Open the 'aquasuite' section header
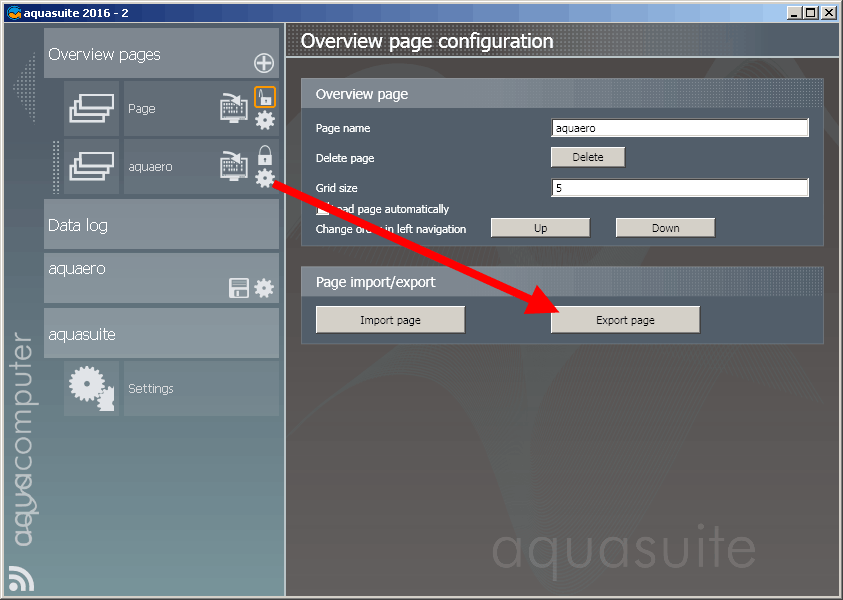Image resolution: width=843 pixels, height=600 pixels. click(161, 333)
